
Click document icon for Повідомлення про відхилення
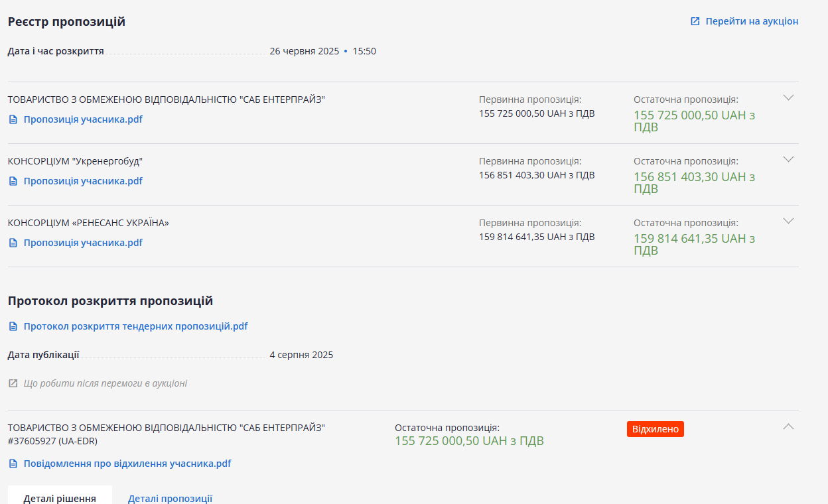pyautogui.click(x=13, y=464)
